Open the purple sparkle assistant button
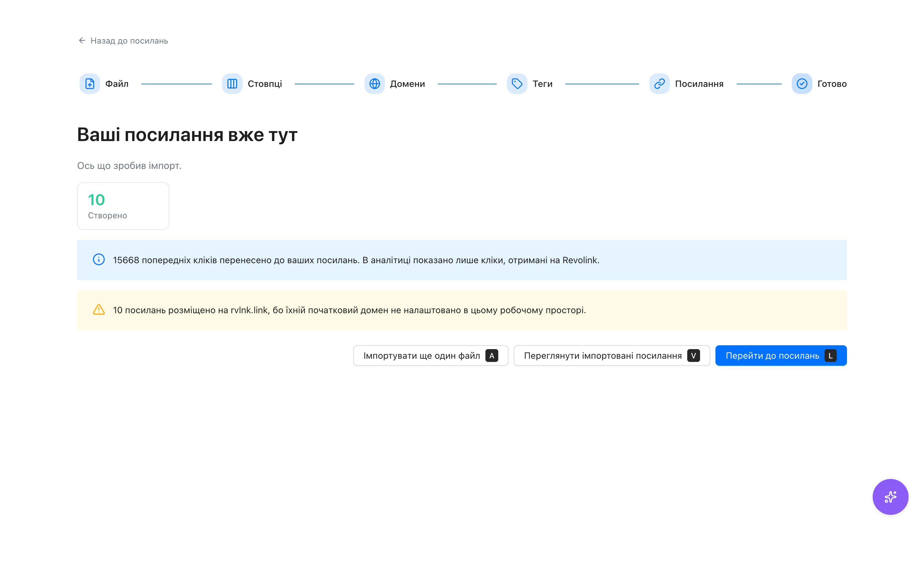The image size is (924, 561). tap(890, 497)
